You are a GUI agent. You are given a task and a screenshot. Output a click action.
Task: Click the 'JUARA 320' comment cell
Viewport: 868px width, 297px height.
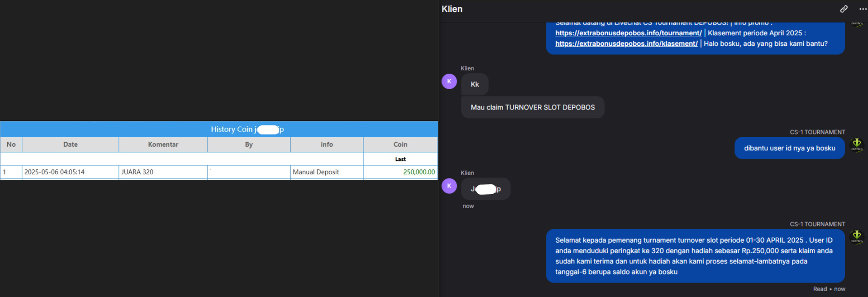(163, 172)
